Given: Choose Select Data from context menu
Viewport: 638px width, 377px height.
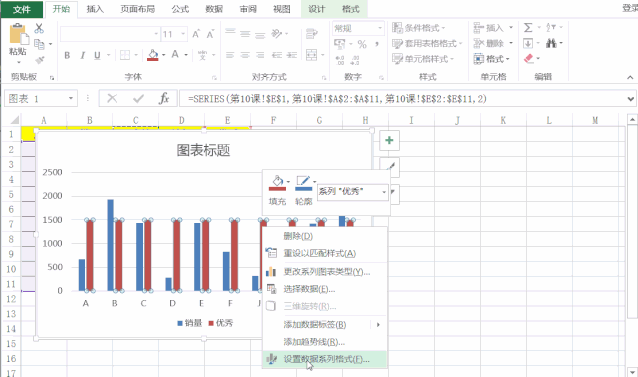Looking at the screenshot, I should tap(325, 289).
